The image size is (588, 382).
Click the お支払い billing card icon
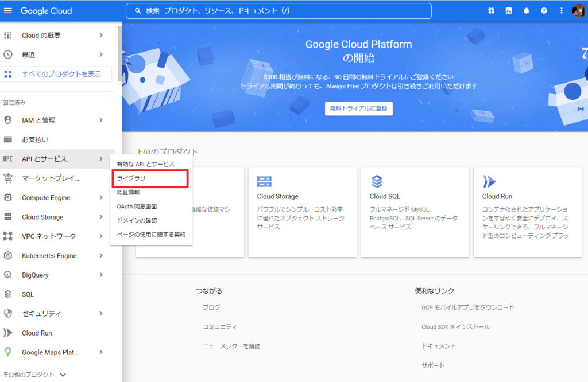coord(8,139)
